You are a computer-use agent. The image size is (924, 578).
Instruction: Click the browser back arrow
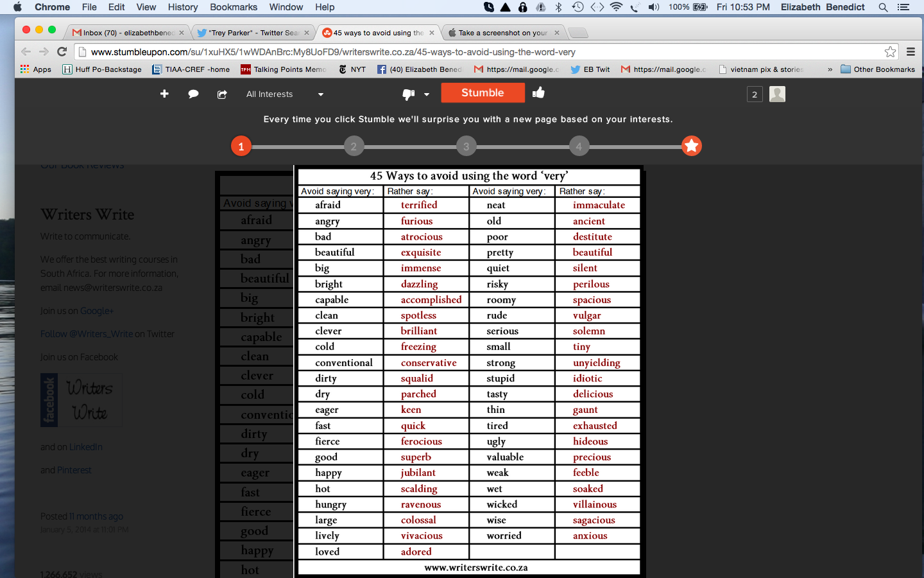(x=26, y=52)
